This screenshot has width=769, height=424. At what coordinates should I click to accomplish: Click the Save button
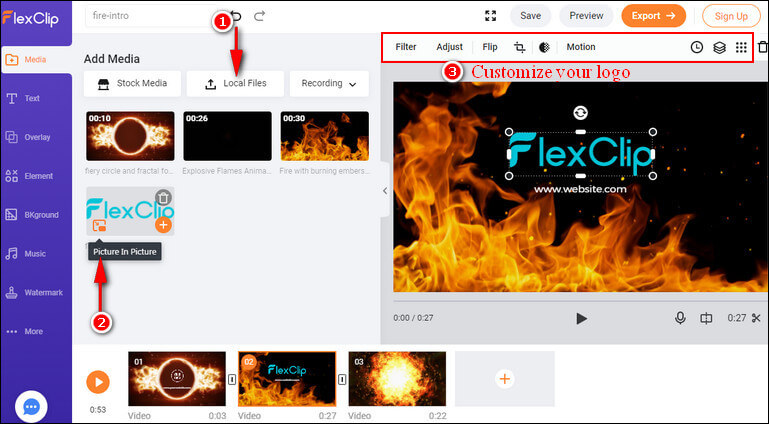[x=530, y=16]
